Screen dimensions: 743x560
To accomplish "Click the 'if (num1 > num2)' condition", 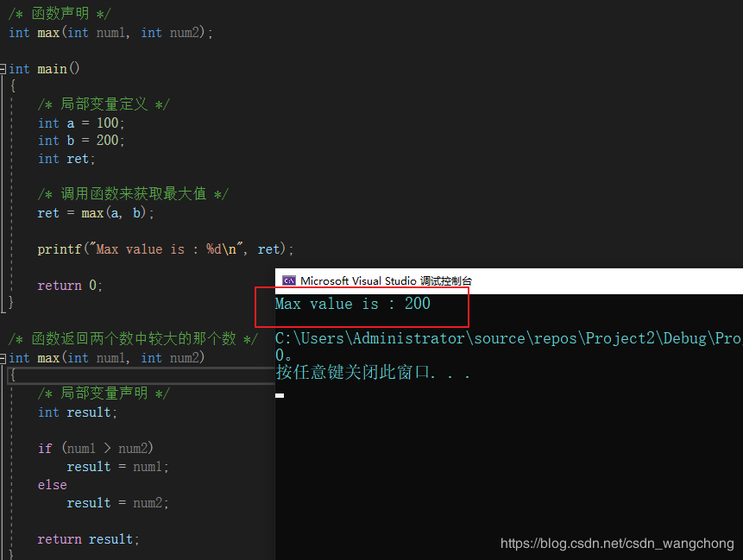I will 95,448.
